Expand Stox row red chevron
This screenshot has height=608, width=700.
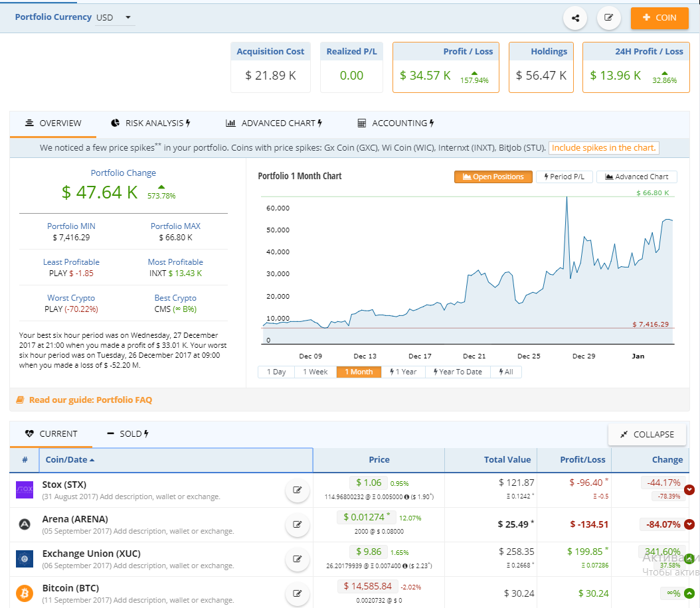click(x=689, y=490)
